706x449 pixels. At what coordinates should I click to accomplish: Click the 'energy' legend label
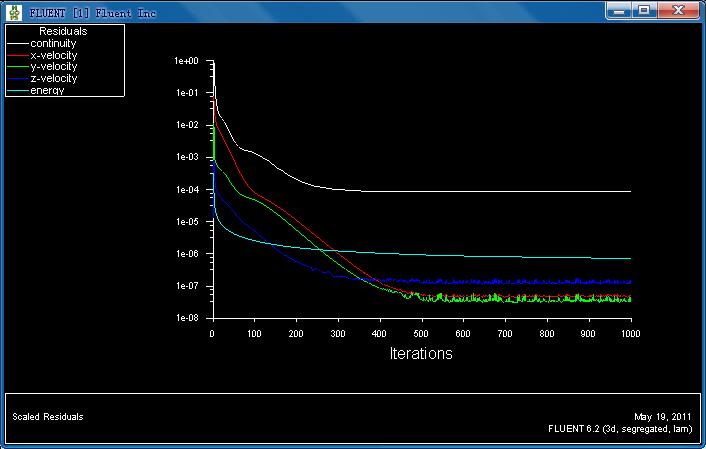(47, 90)
